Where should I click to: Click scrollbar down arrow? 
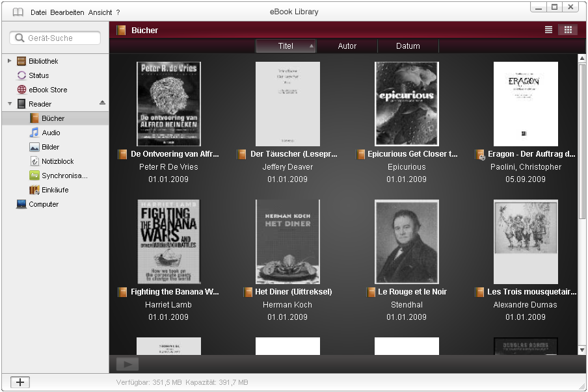[582, 350]
